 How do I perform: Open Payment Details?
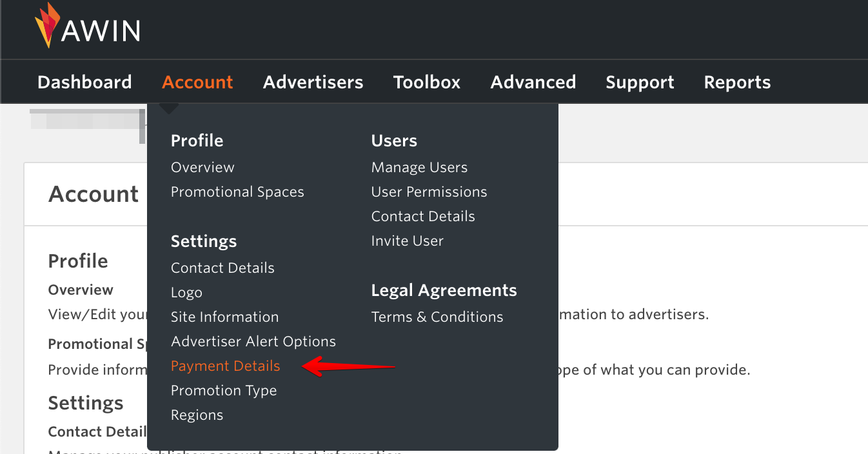[x=225, y=366]
